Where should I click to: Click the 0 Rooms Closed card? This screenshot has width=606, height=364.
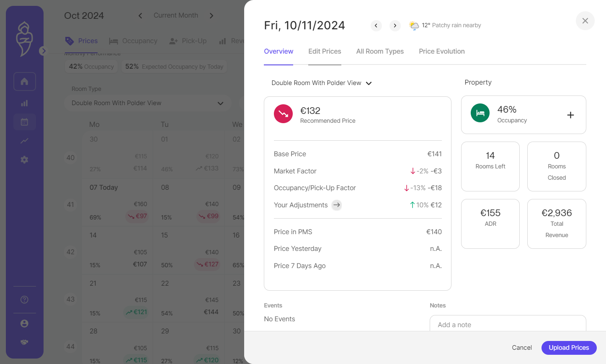tap(557, 166)
